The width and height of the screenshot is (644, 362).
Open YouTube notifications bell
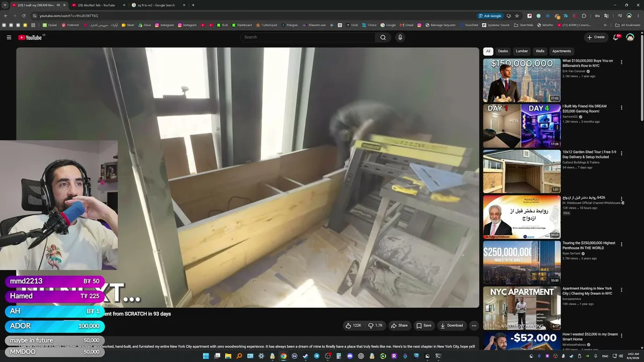[616, 37]
